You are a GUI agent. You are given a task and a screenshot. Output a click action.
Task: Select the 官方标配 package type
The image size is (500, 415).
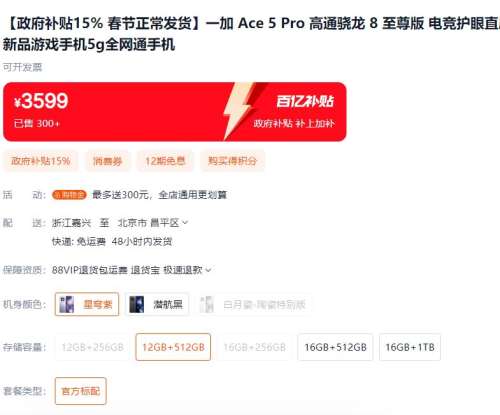(x=81, y=391)
